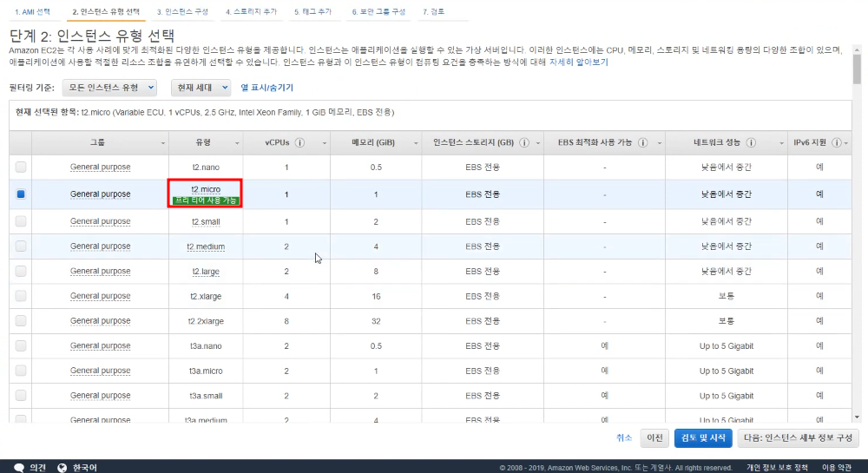Go to step 6. 보안 그룹 구성 tab
The width and height of the screenshot is (868, 473).
click(378, 11)
